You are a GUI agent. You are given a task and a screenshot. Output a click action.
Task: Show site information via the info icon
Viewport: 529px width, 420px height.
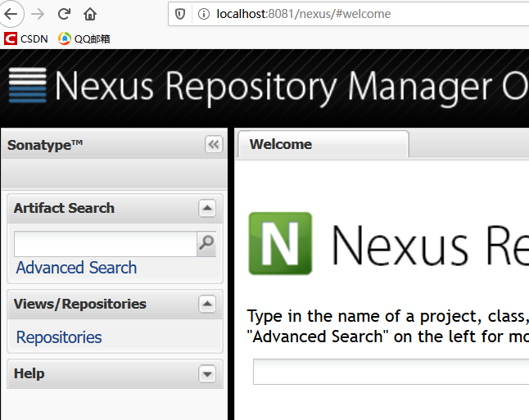pos(203,14)
